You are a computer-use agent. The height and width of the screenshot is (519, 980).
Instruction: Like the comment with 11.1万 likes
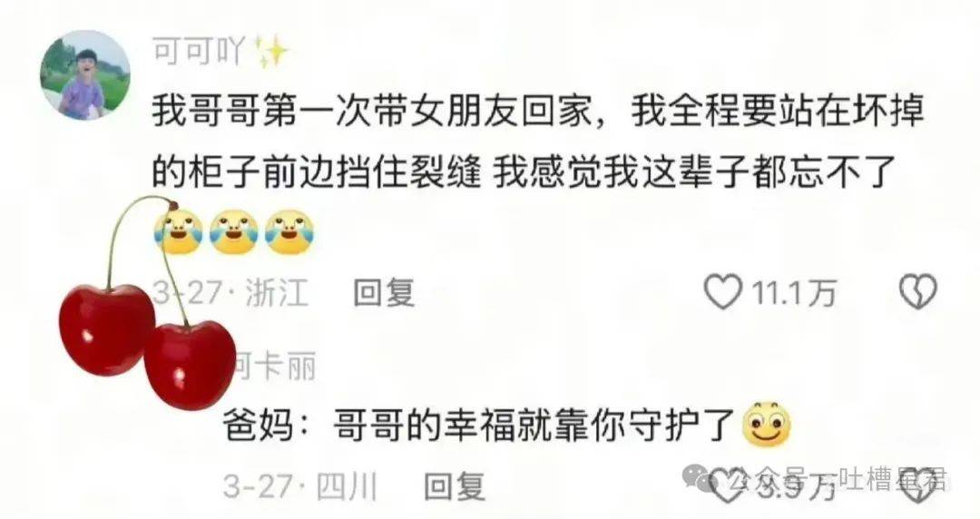(722, 292)
